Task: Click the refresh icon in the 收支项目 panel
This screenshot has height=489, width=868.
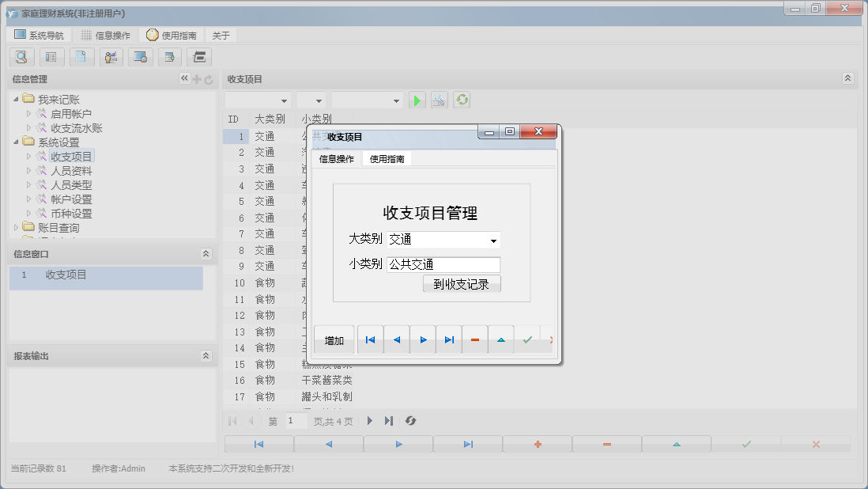Action: (462, 100)
